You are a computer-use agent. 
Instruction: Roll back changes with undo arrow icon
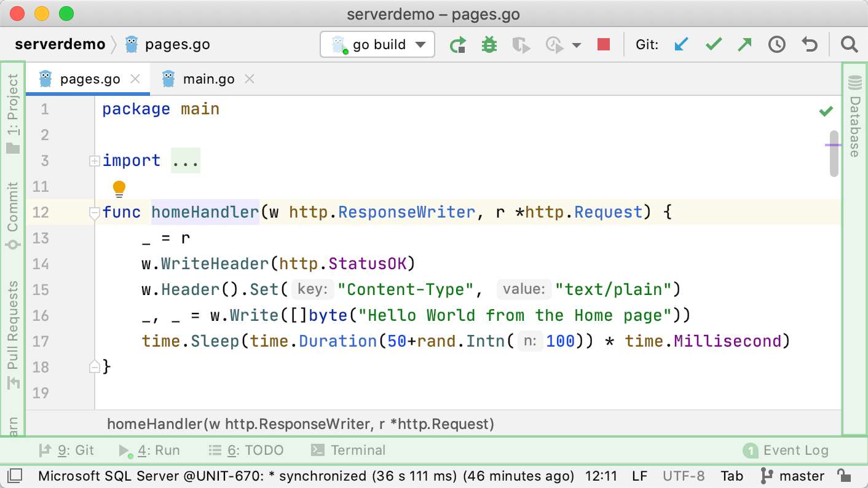pos(810,45)
